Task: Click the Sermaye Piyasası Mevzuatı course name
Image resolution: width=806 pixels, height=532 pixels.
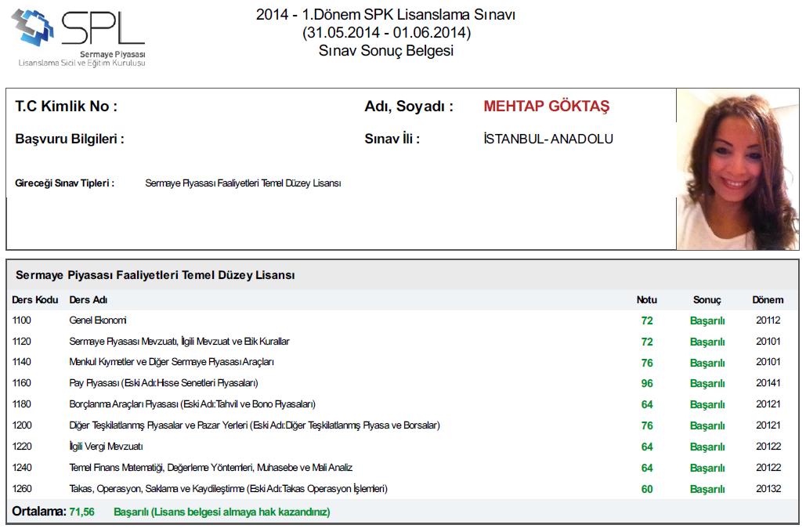Action: [179, 342]
